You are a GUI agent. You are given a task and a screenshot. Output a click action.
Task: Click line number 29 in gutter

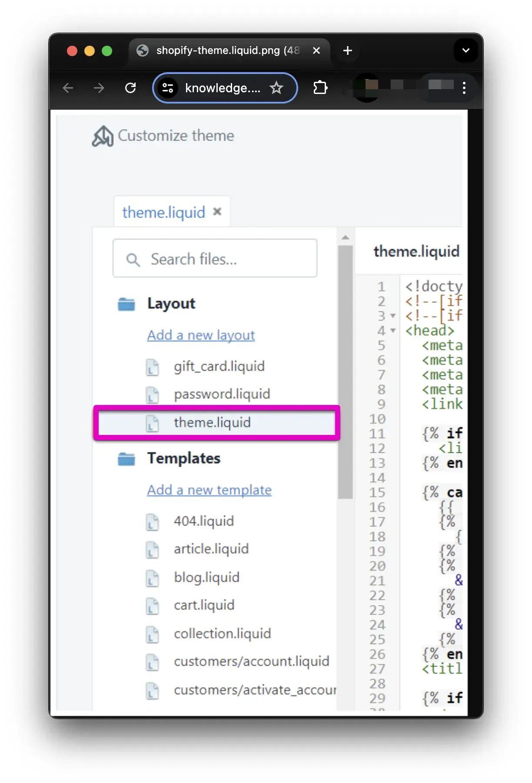pyautogui.click(x=377, y=698)
